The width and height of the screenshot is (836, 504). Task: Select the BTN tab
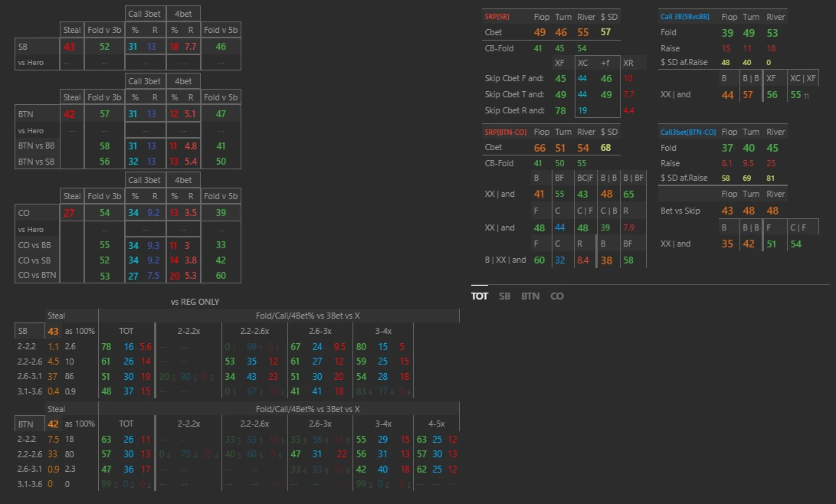point(529,296)
